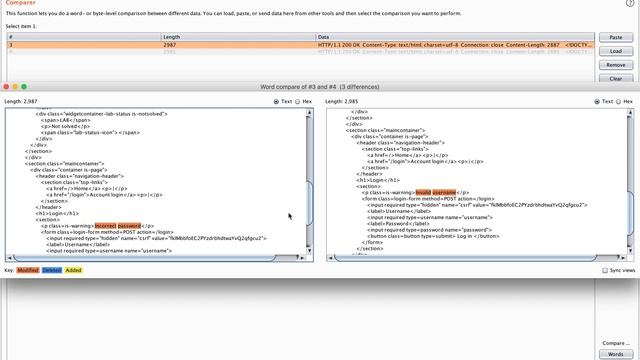Viewport: 640px width, 360px height.
Task: Click right pane vertical scrollbar thumb
Action: point(630,212)
